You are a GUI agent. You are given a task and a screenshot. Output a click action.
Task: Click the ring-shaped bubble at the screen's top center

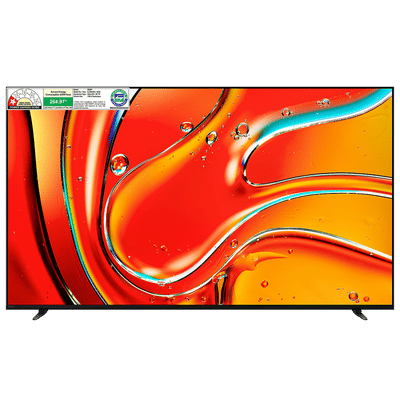click(x=242, y=129)
